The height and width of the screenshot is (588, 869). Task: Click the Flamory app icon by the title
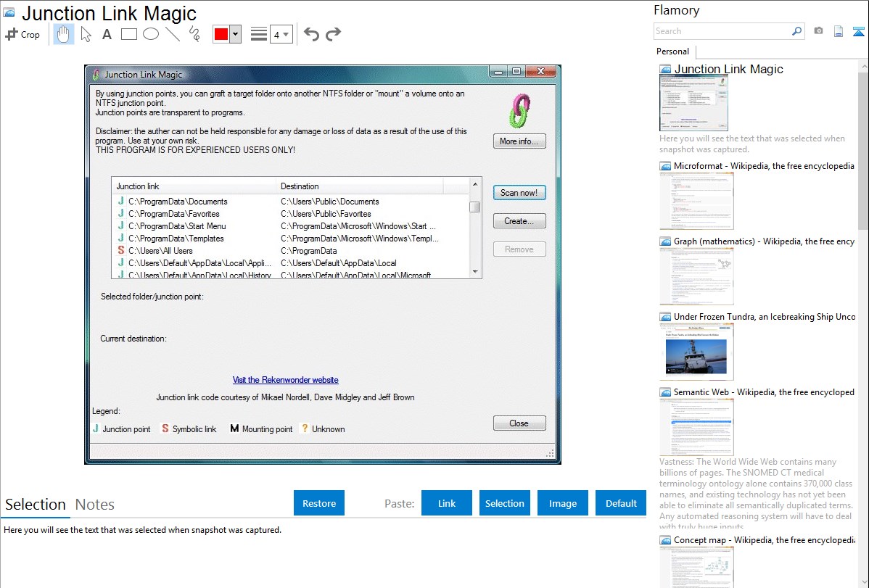[x=9, y=12]
